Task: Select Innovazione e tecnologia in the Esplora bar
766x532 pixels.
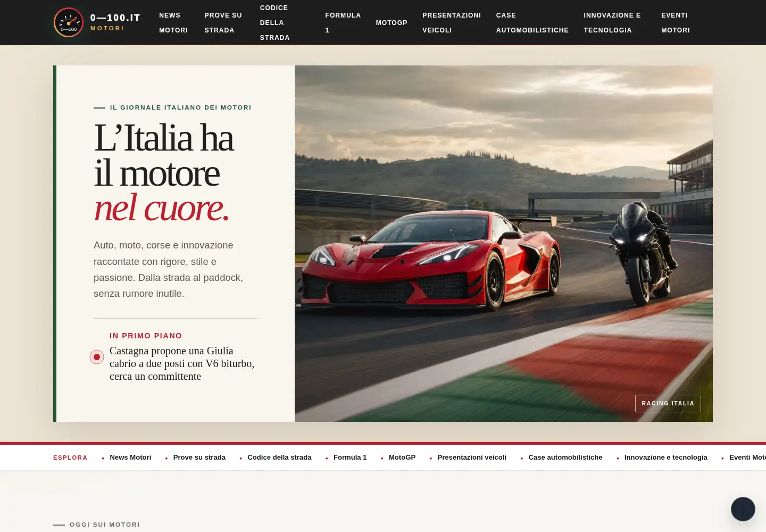Action: point(666,458)
